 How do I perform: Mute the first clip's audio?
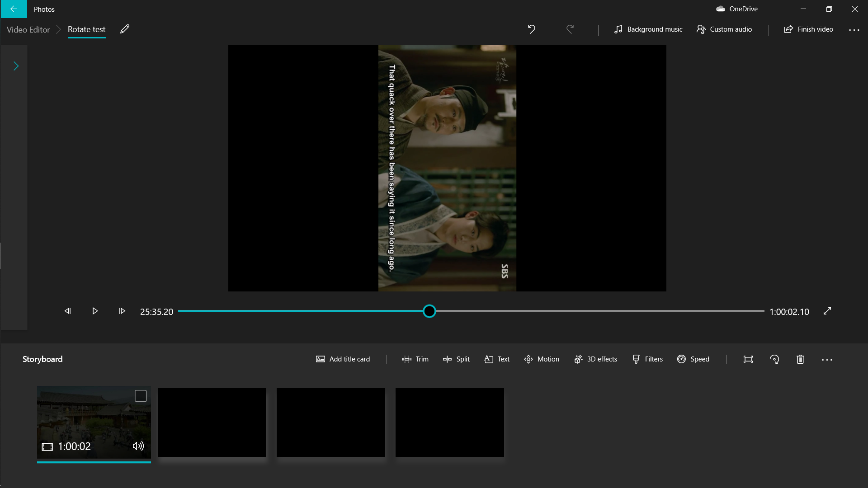138,446
